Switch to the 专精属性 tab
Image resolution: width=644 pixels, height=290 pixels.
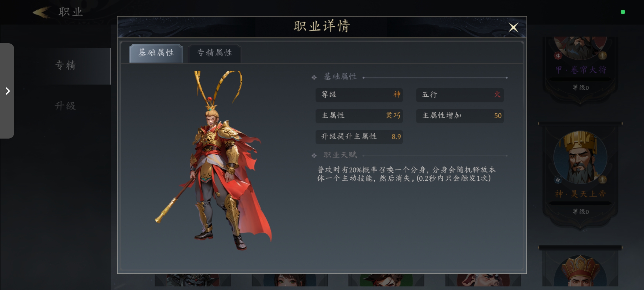point(214,53)
